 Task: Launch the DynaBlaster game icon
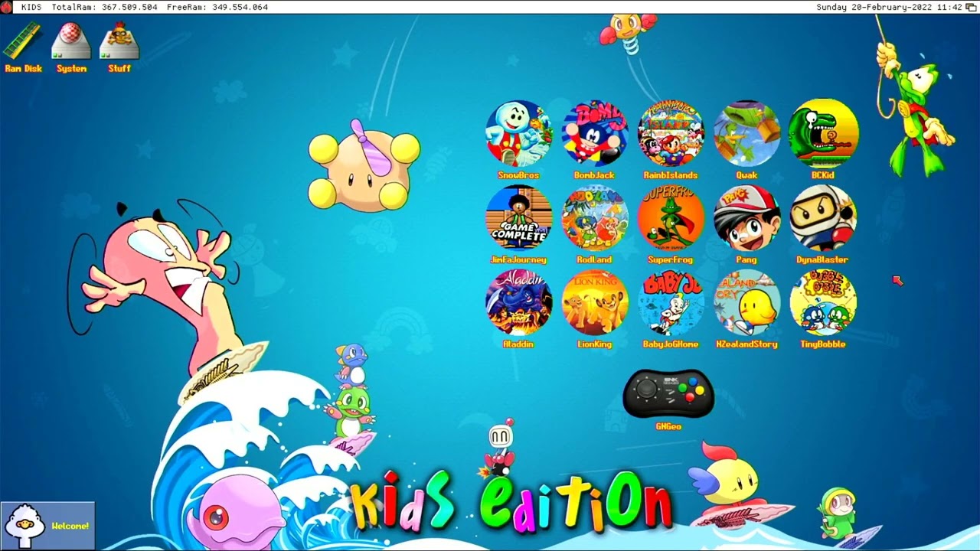(x=823, y=218)
